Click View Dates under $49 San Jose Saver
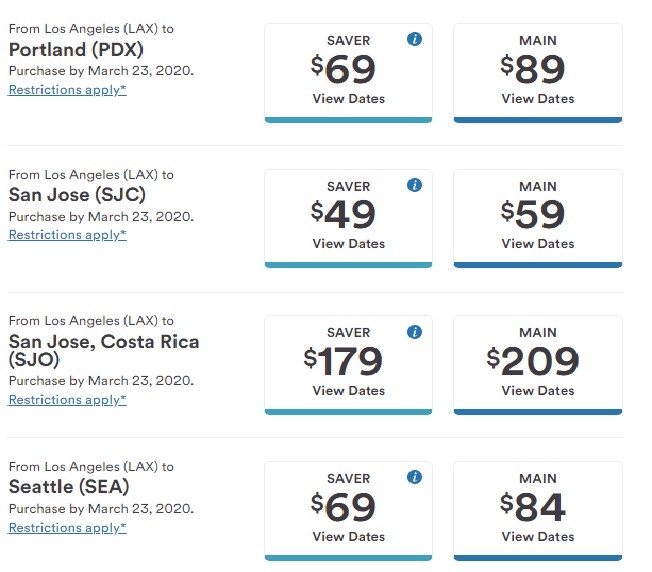This screenshot has width=652, height=572. (x=348, y=244)
